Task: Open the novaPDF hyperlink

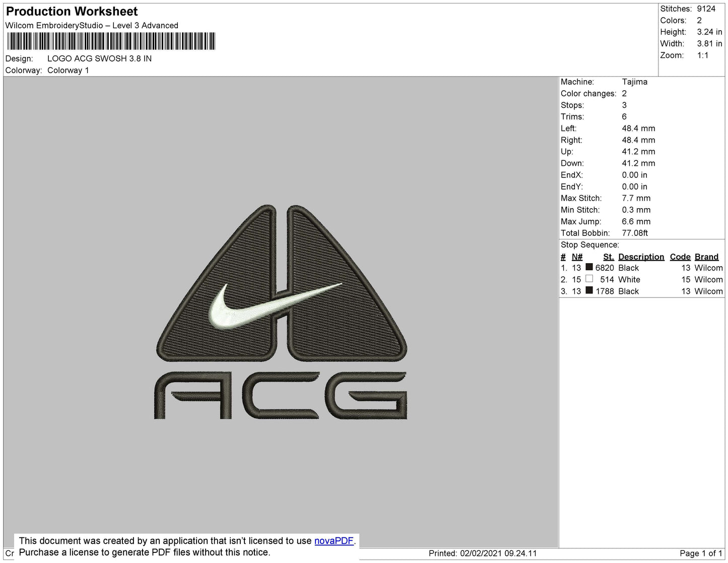Action: [x=334, y=541]
